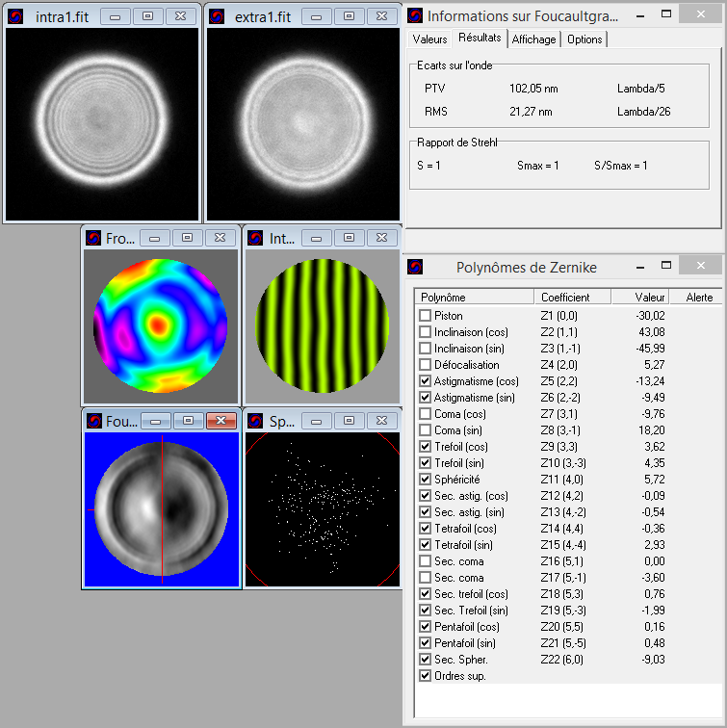Minimize the intra1.fit window
727x728 pixels.
coord(116,16)
